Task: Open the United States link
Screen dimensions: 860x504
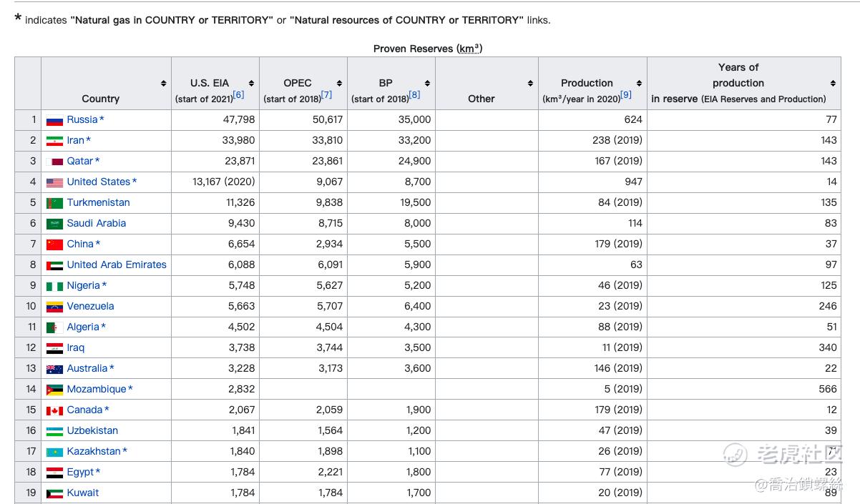Action: coord(99,182)
